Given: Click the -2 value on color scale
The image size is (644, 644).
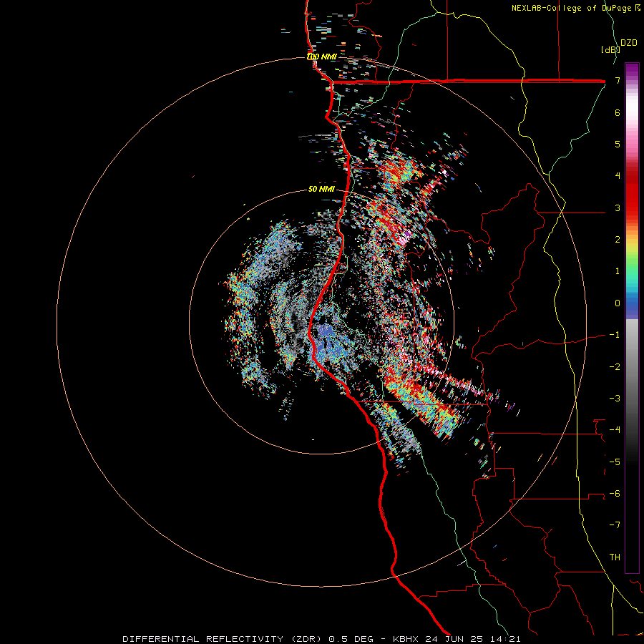Looking at the screenshot, I should coord(615,367).
